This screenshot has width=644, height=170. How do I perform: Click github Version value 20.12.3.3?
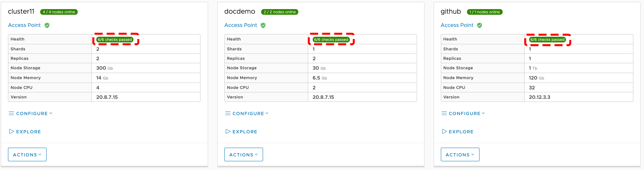point(539,97)
